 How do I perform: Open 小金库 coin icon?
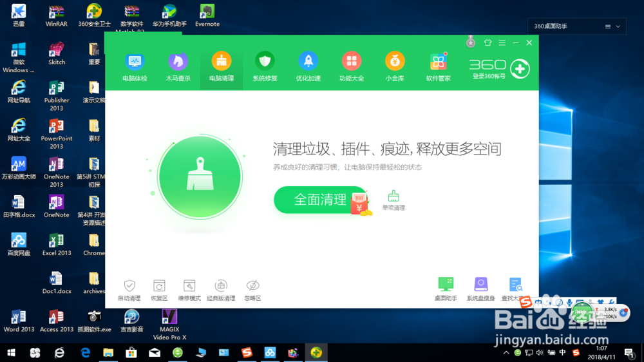point(395,67)
